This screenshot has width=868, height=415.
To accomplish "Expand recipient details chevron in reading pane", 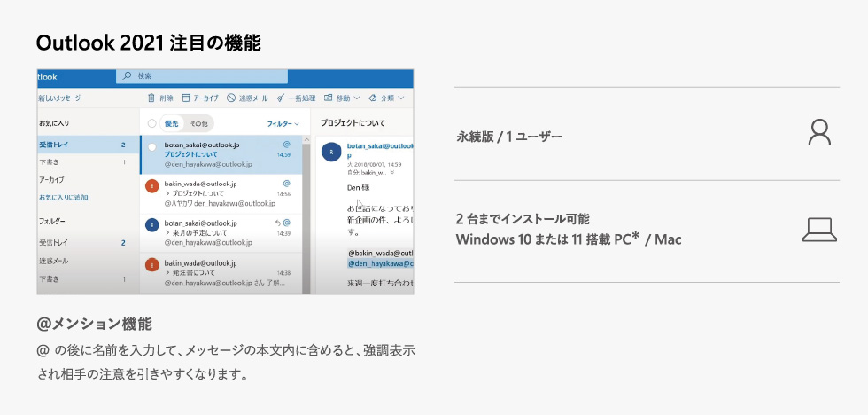I will 392,172.
